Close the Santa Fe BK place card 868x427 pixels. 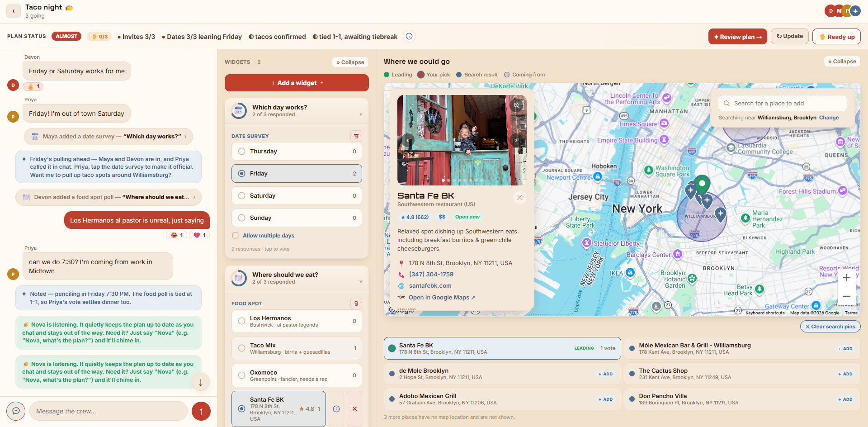(x=520, y=197)
